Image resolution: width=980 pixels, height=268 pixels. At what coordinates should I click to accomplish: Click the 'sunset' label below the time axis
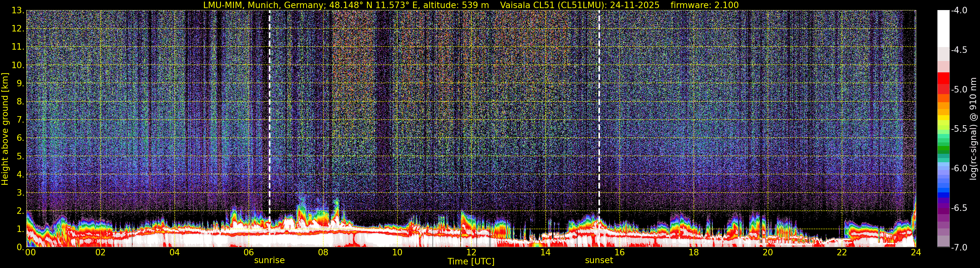(599, 261)
